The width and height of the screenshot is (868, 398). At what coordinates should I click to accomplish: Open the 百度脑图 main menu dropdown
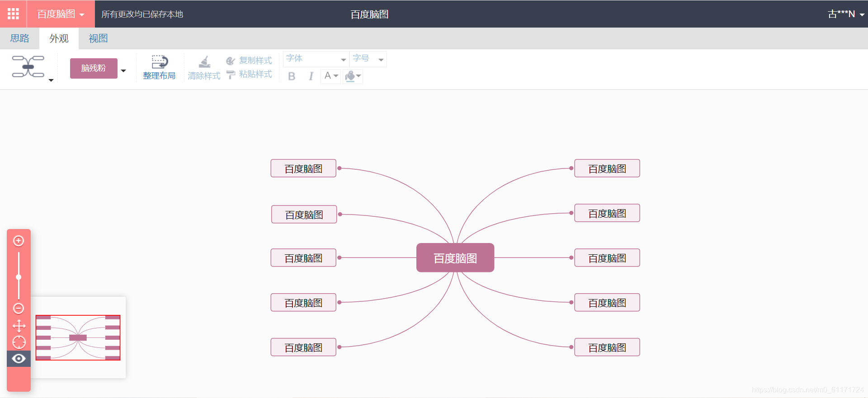(x=61, y=14)
